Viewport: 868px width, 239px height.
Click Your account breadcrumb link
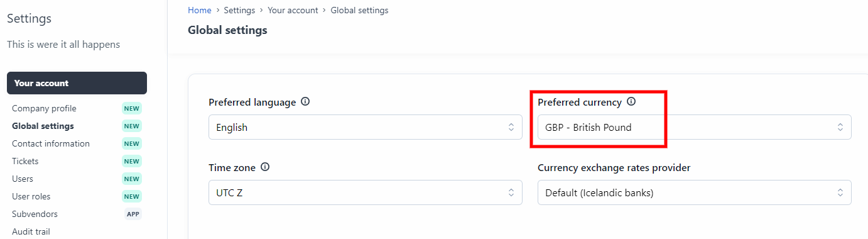coord(293,10)
